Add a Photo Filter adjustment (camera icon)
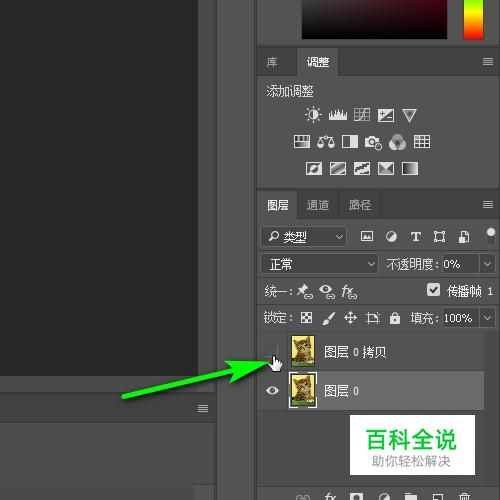 tap(373, 142)
